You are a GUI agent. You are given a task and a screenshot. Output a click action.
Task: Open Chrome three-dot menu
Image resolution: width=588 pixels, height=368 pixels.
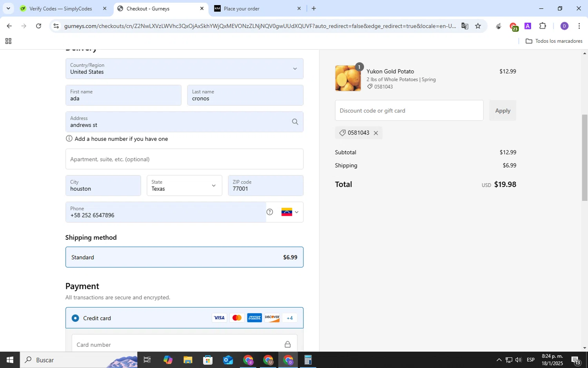[x=579, y=26]
